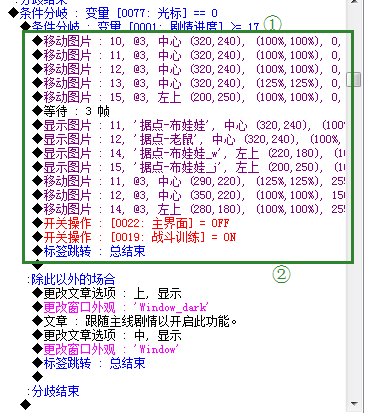Image resolution: width=374 pixels, height=413 pixels.
Task: Click the vertical scrollbar thumb
Action: tap(354, 79)
